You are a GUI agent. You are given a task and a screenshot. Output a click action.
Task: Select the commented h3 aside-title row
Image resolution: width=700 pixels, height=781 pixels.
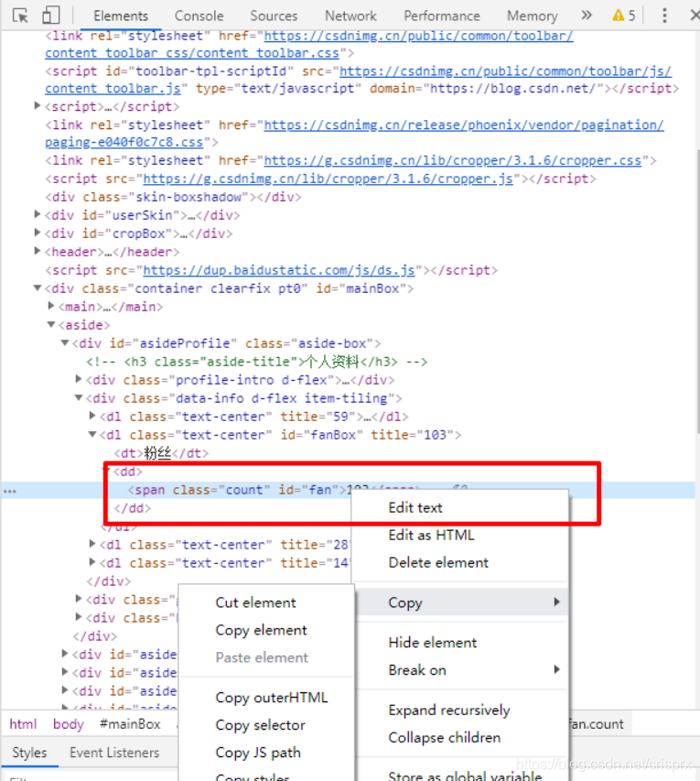coord(256,362)
